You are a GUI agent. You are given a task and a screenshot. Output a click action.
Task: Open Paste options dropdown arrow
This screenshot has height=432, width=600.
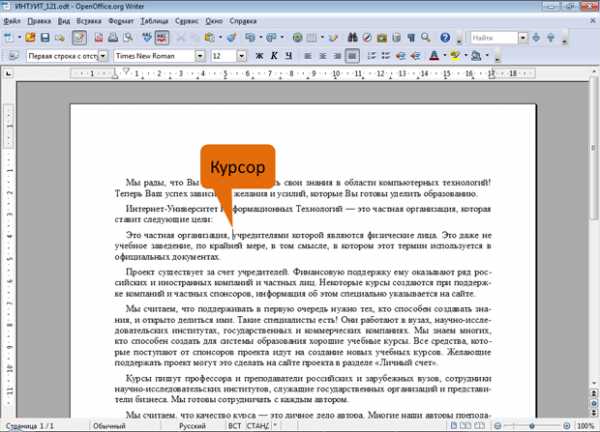(220, 37)
